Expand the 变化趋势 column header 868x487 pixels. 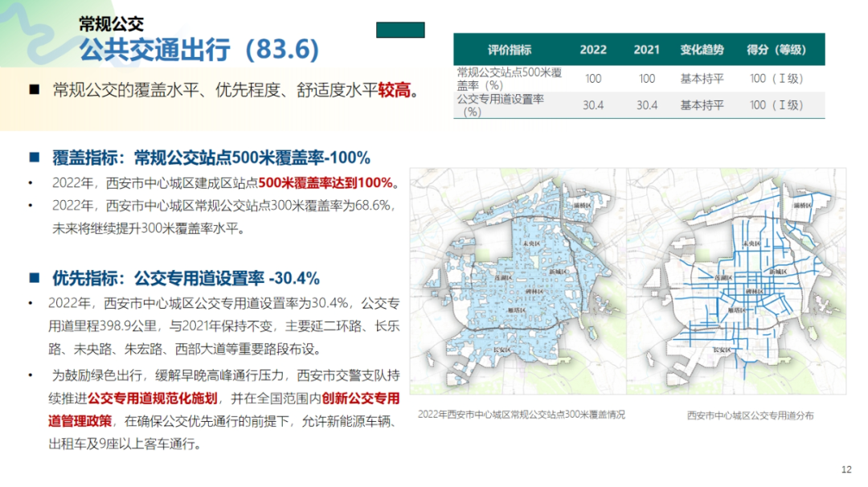(700, 50)
